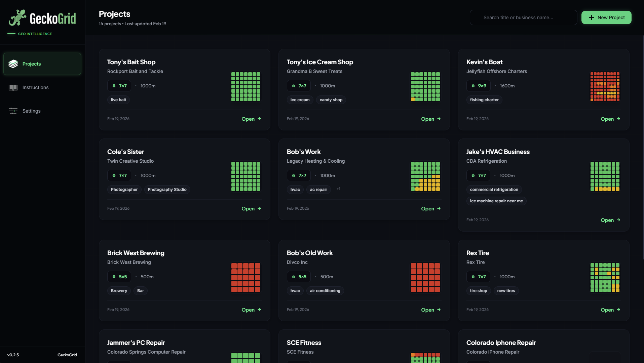
Task: Click the 7×7 grid badge on Tony's Bait Shop
Action: point(119,86)
